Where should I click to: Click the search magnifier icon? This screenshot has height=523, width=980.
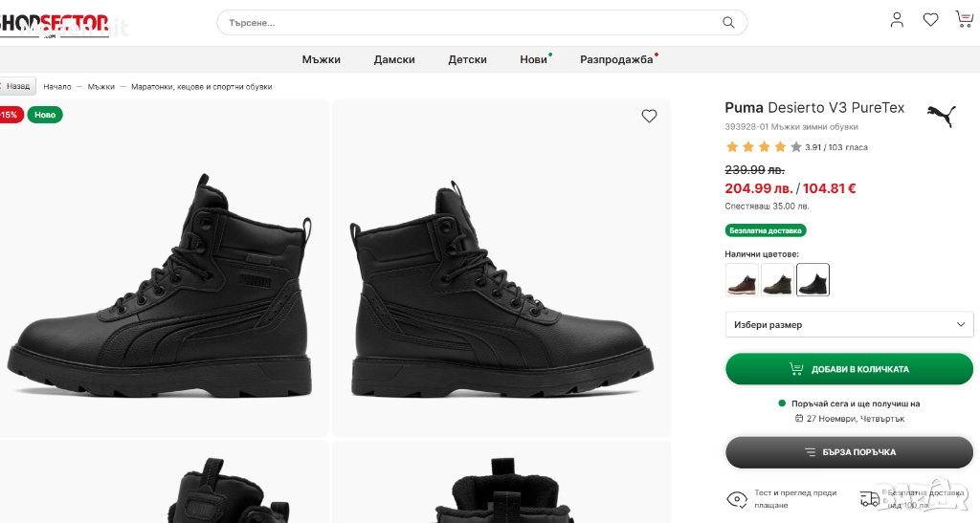[729, 22]
